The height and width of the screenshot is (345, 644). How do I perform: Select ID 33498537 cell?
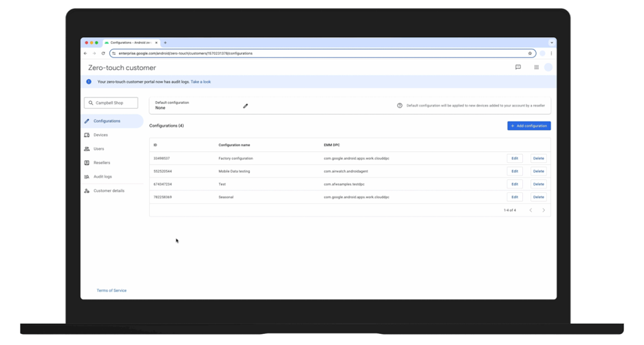[162, 158]
